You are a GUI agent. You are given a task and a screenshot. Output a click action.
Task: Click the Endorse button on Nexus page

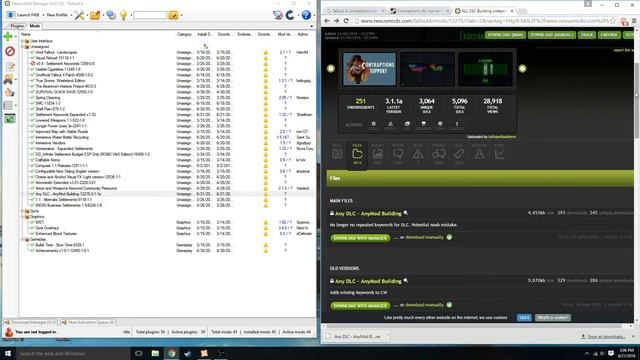click(609, 35)
